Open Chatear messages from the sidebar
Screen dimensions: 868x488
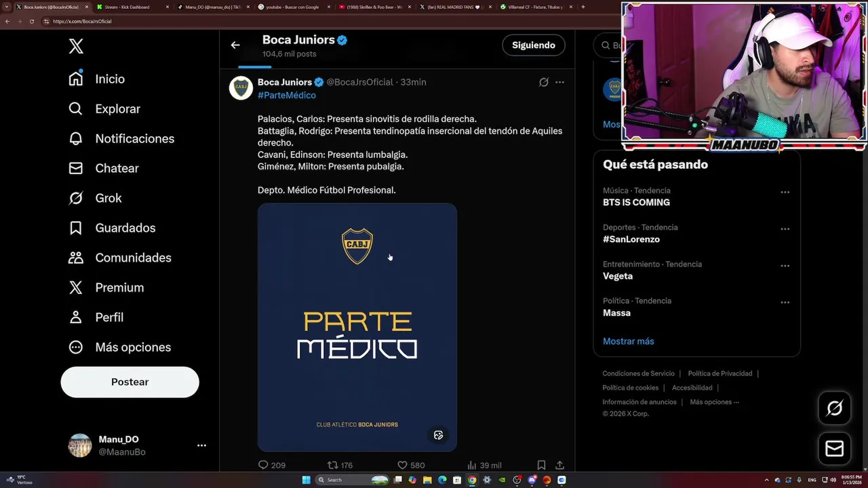(104, 168)
